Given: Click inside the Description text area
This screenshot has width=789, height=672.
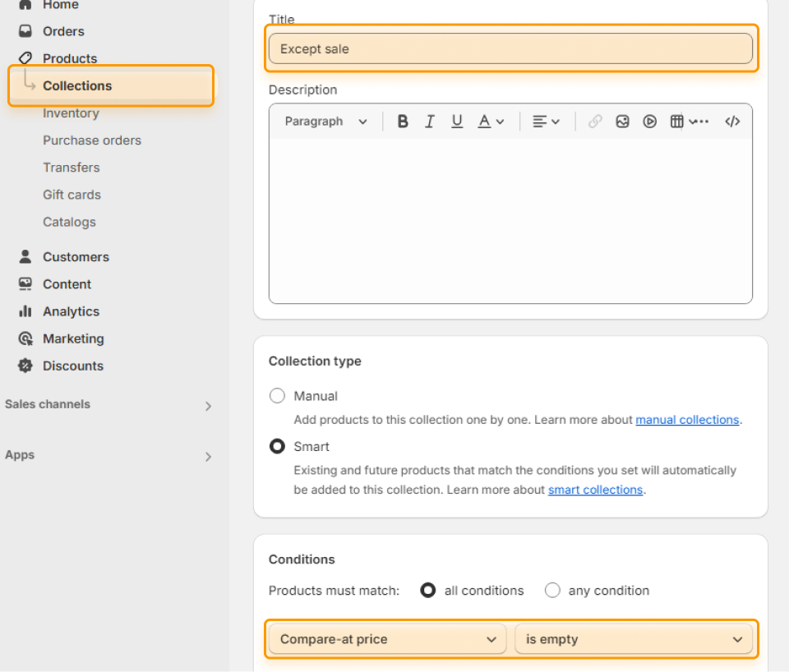Looking at the screenshot, I should [x=510, y=221].
